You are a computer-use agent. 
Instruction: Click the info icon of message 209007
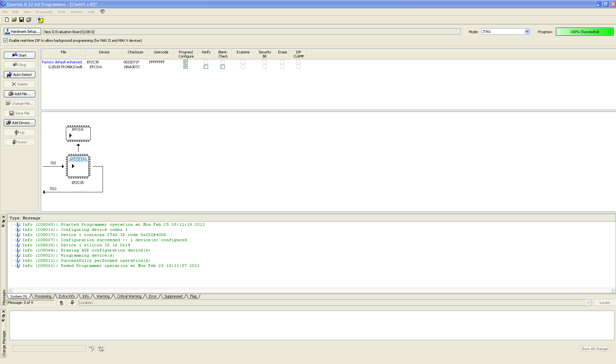[x=18, y=240]
